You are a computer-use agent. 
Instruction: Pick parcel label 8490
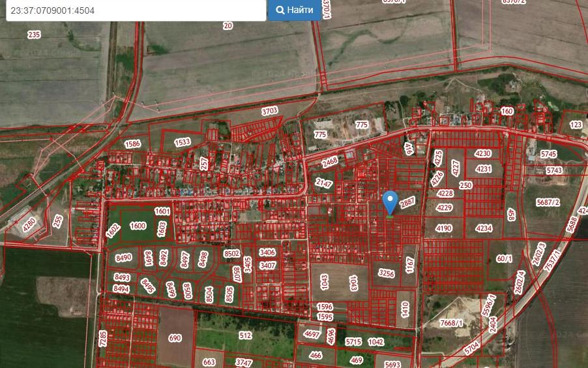coord(123,258)
